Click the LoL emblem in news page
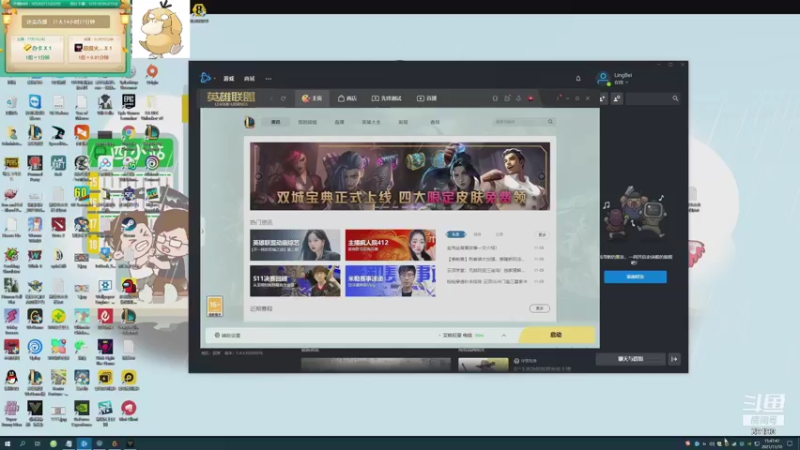Image resolution: width=800 pixels, height=450 pixels. coord(249,122)
